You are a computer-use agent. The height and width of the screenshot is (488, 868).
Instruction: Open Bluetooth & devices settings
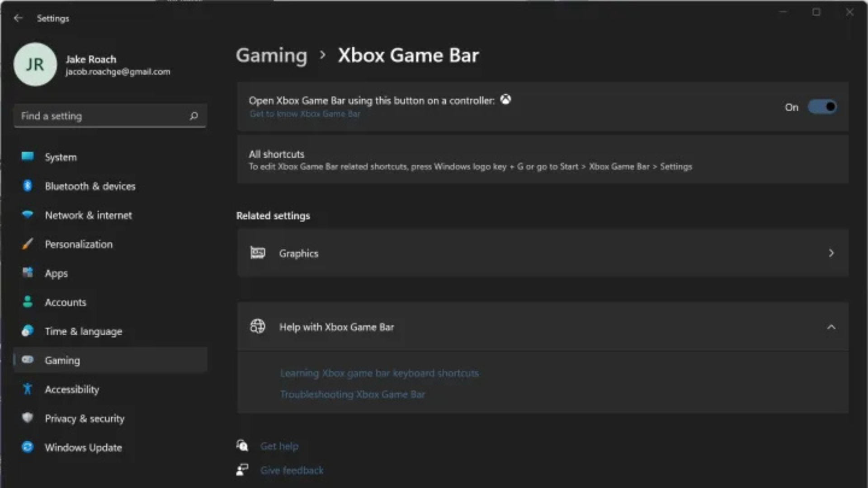(28, 186)
